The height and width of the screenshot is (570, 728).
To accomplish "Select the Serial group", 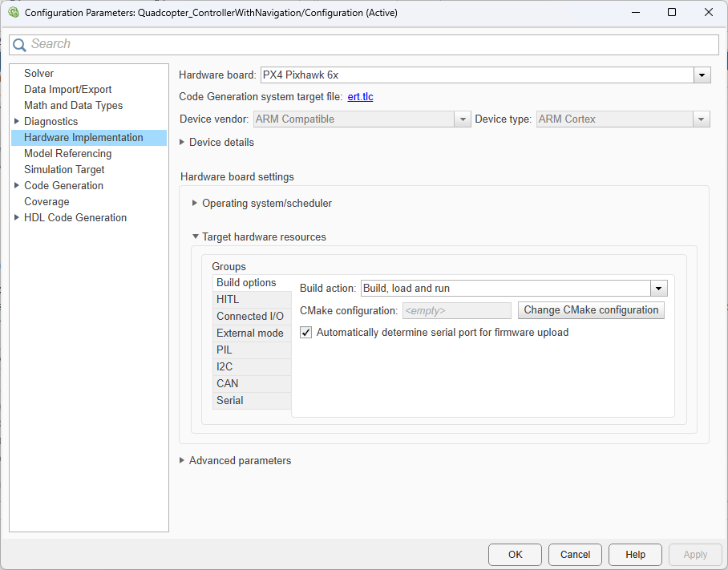I will click(252, 400).
